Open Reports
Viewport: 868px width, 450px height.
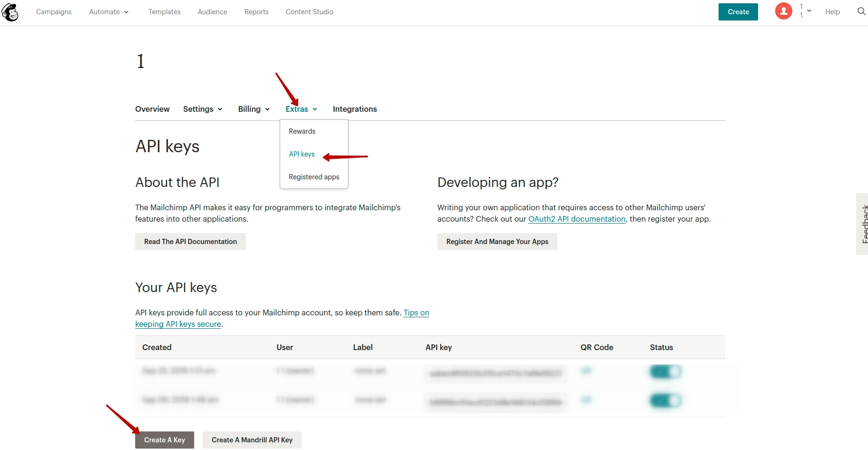pyautogui.click(x=256, y=12)
